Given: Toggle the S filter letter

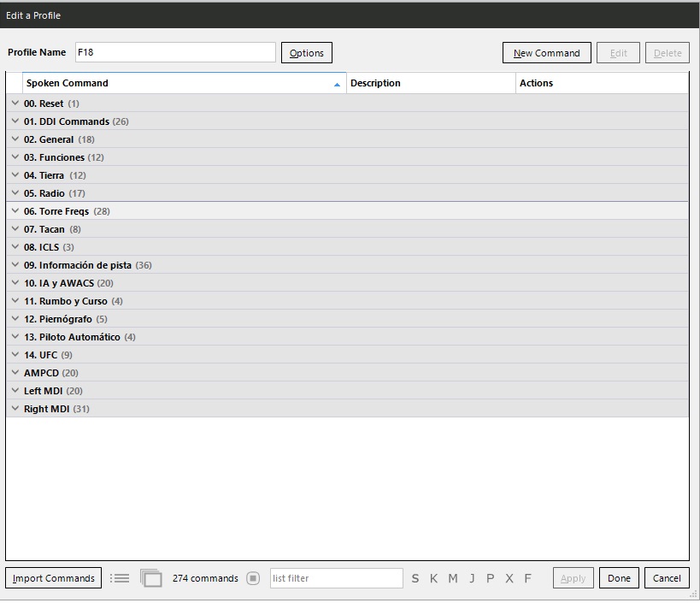Looking at the screenshot, I should tap(415, 579).
